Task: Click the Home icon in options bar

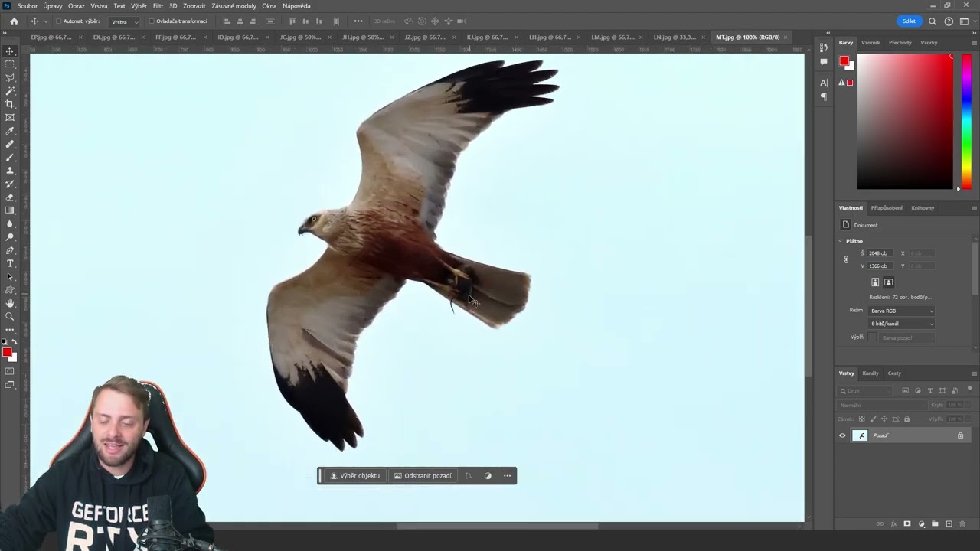Action: pos(14,21)
